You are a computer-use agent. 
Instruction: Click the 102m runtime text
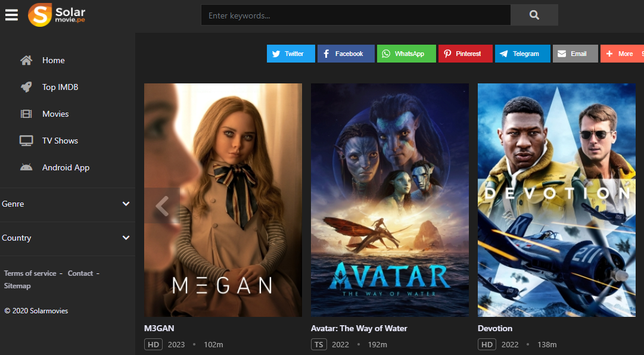[213, 345]
